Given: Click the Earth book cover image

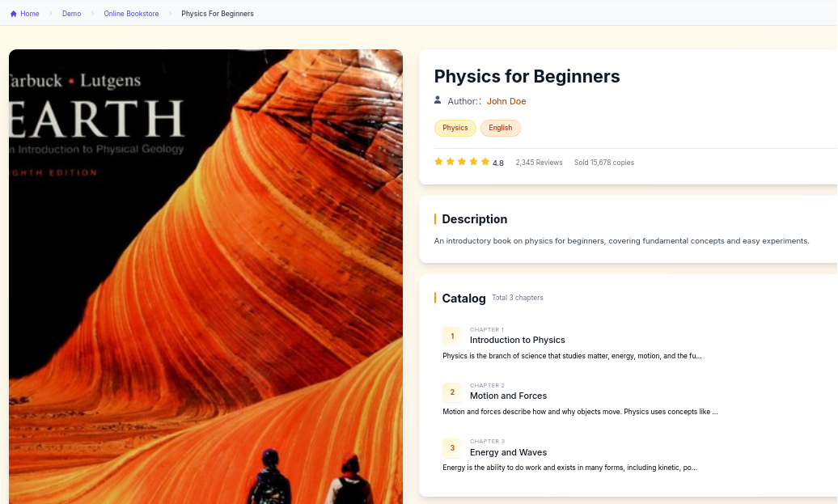Looking at the screenshot, I should coord(205,275).
